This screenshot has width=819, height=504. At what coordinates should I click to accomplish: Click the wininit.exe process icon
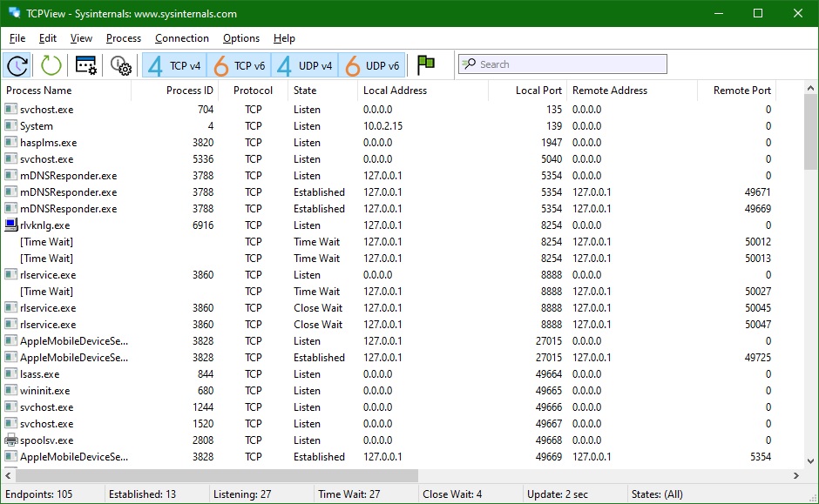(11, 390)
